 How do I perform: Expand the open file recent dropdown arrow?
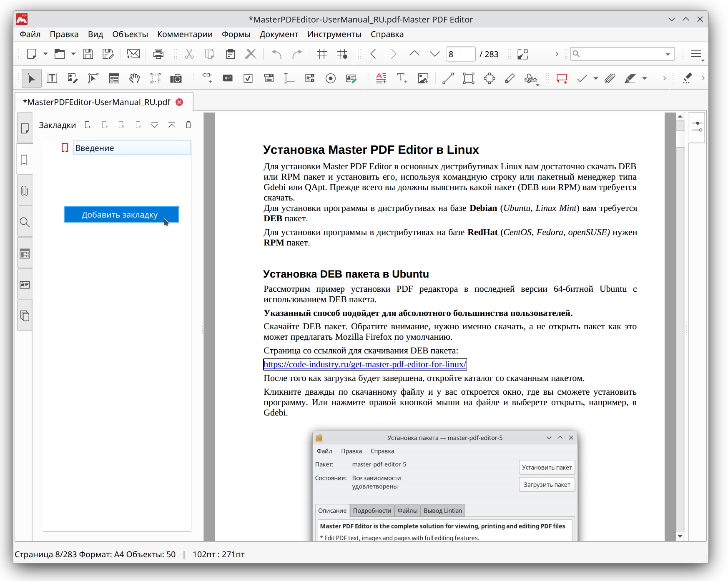point(73,54)
